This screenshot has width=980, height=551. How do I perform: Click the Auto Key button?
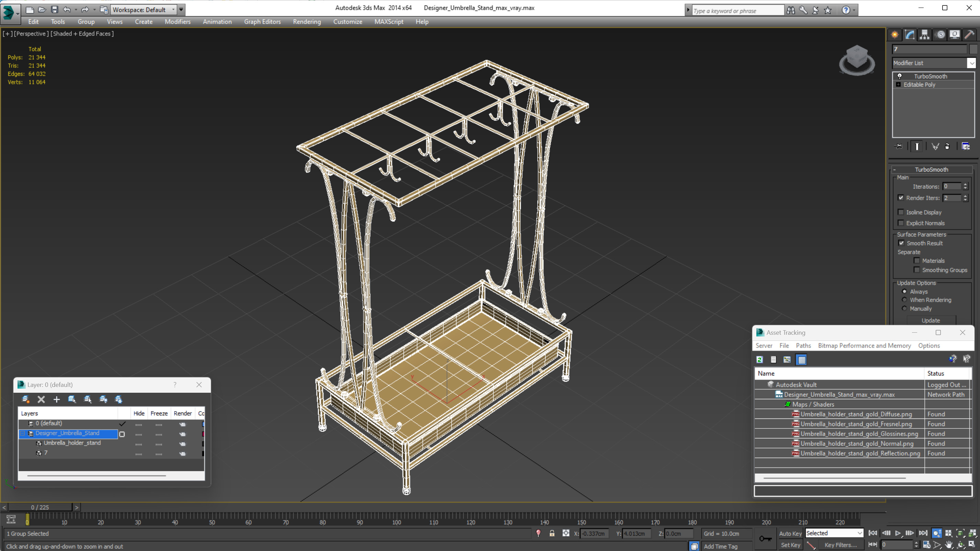point(790,533)
